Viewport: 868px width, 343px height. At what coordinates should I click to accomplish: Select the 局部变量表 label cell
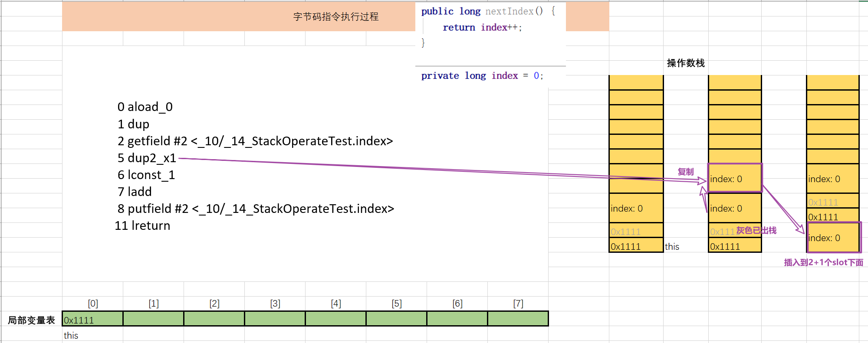(x=31, y=320)
